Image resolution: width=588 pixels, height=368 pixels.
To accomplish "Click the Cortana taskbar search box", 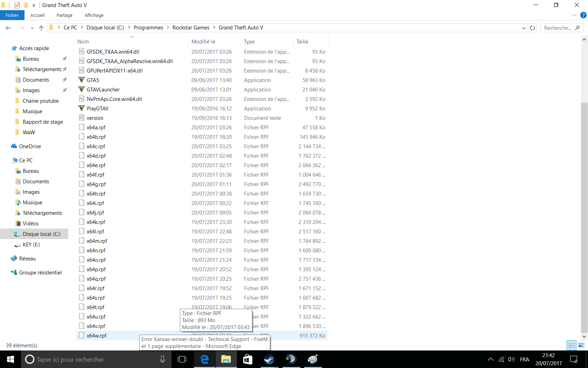I will click(x=96, y=359).
